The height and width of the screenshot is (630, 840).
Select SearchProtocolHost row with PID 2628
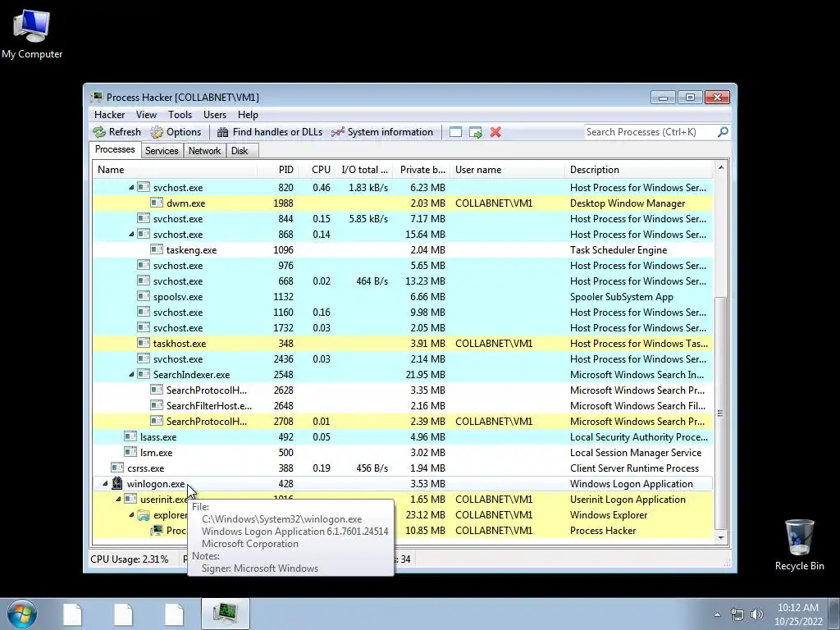(403, 390)
